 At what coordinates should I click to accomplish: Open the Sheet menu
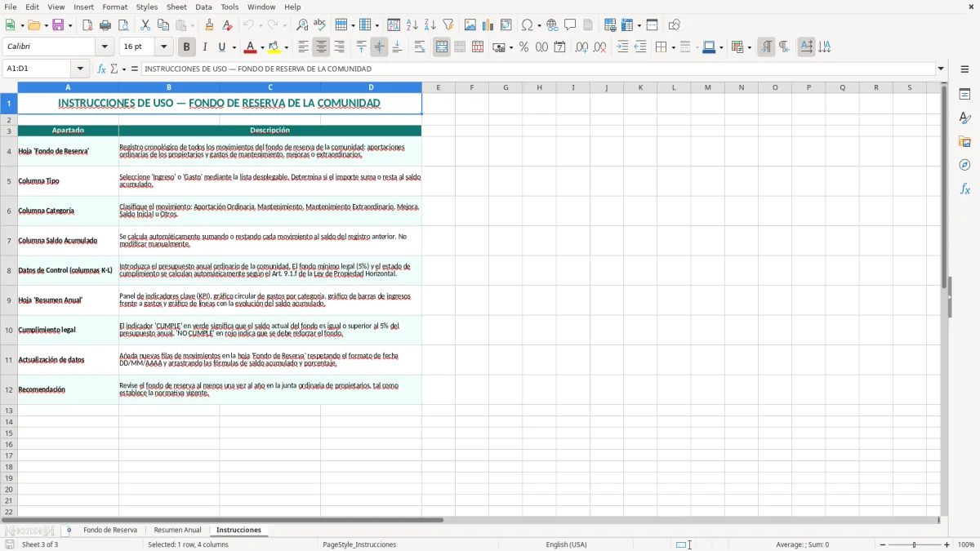click(x=176, y=7)
